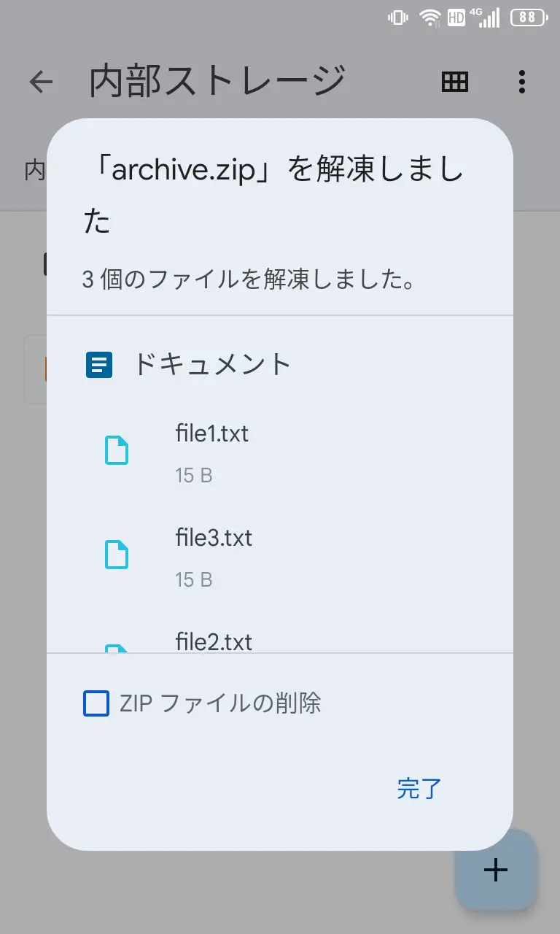This screenshot has height=934, width=560.
Task: Tap the battery level indicator
Action: click(529, 18)
